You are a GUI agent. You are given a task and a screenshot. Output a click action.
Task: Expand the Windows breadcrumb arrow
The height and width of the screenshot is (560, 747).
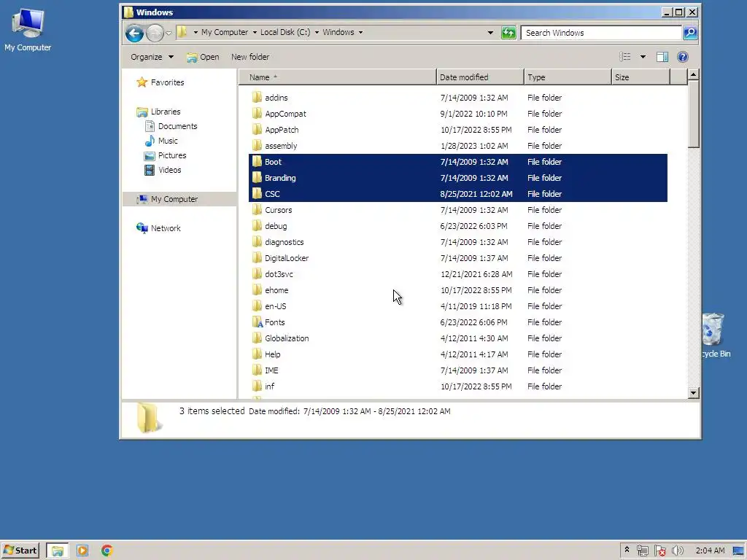pos(360,32)
